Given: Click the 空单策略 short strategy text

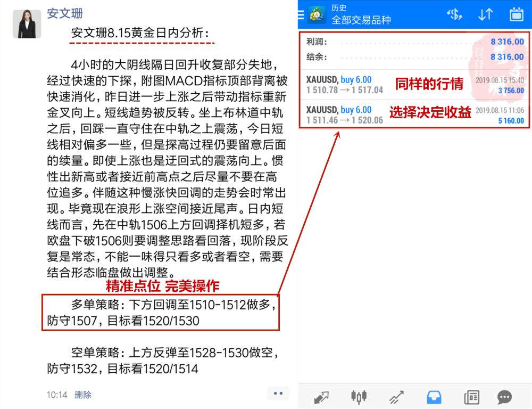Looking at the screenshot, I should click(x=163, y=361).
